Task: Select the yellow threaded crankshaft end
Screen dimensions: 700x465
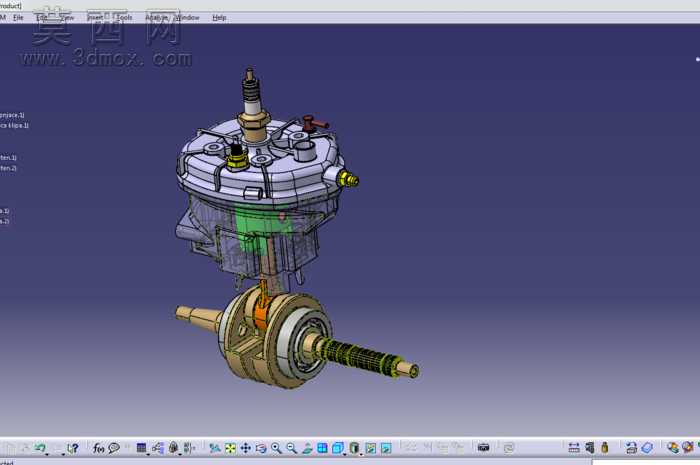Action: (x=362, y=356)
